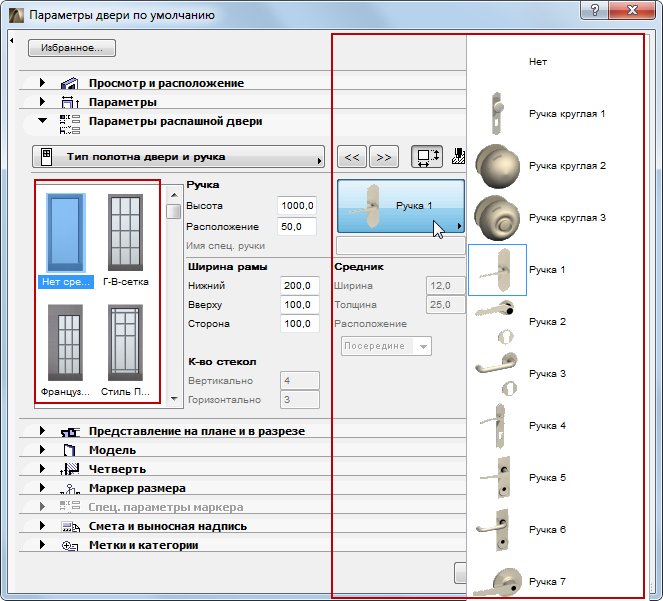
Task: Collapse the left panel with small arrow
Action: pos(11,40)
